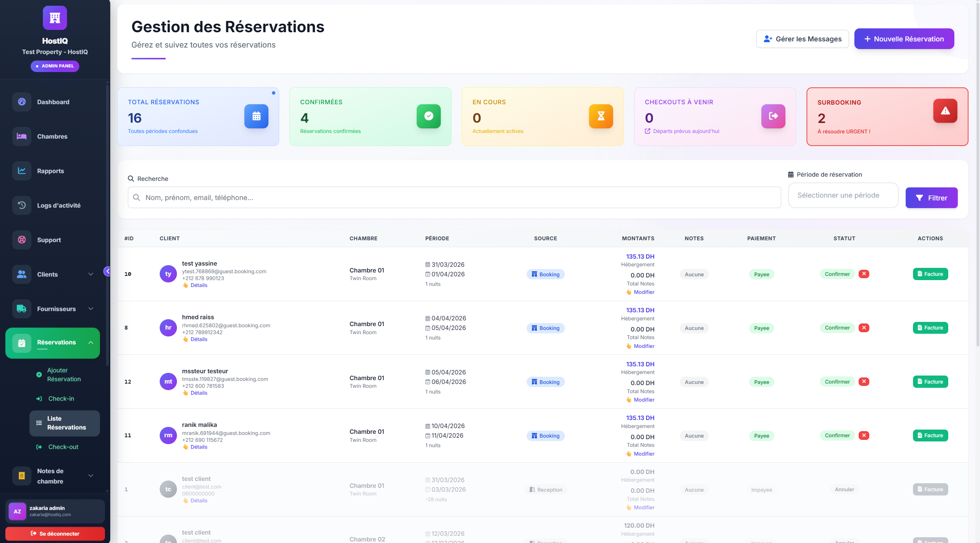Screen dimensions: 980x543
Task: Click the red cancel X for test yassine
Action: point(864,274)
